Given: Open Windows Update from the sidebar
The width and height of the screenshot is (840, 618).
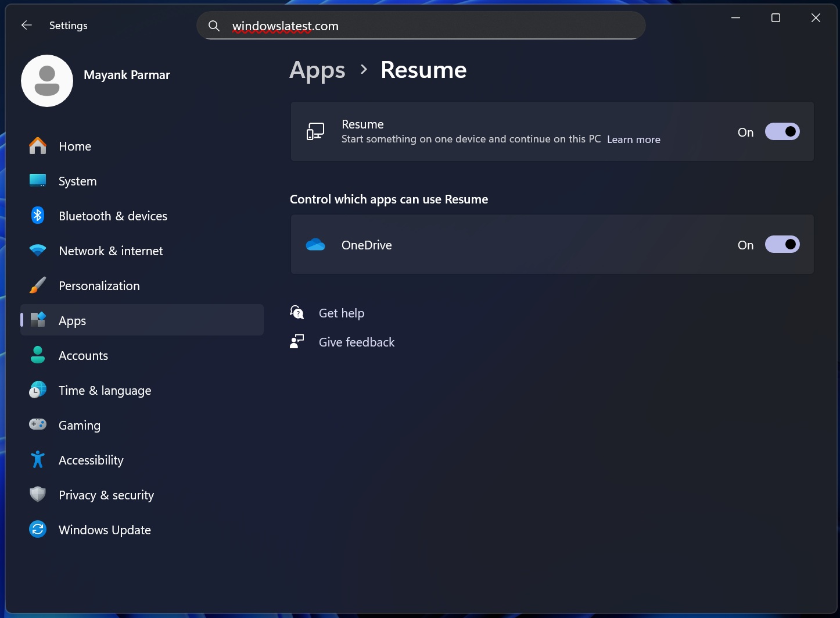Looking at the screenshot, I should click(105, 530).
